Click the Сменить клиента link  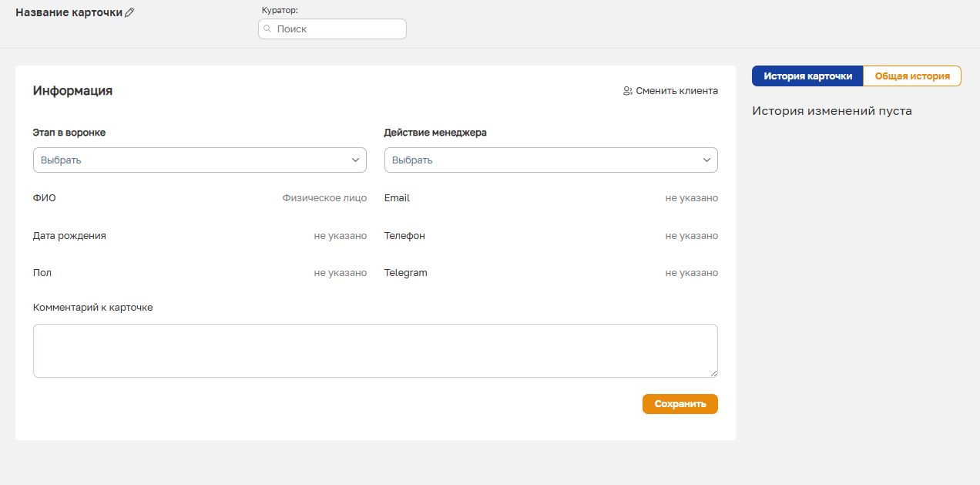pos(676,91)
